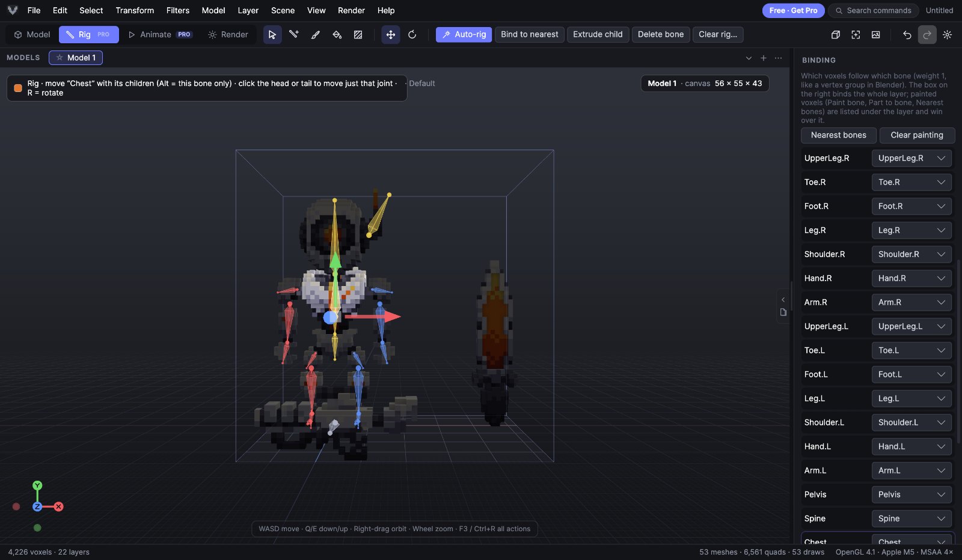Image resolution: width=962 pixels, height=560 pixels.
Task: Open the Spine bone dropdown
Action: click(911, 519)
